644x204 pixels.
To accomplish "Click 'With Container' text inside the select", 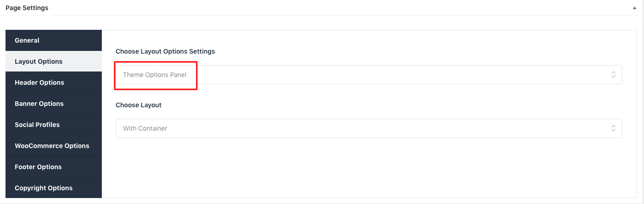I will pos(145,128).
